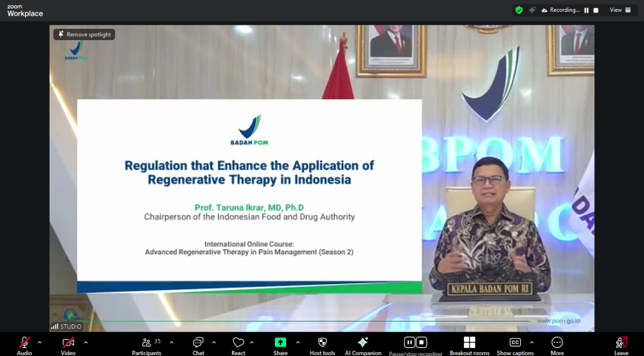Stop recording using top bar stop icon
This screenshot has width=644, height=356.
click(596, 10)
